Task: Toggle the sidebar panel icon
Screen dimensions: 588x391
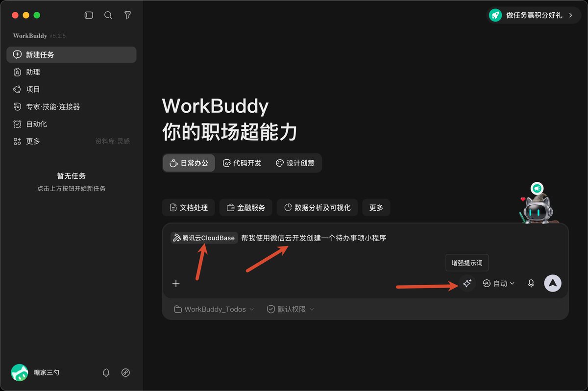Action: (89, 15)
